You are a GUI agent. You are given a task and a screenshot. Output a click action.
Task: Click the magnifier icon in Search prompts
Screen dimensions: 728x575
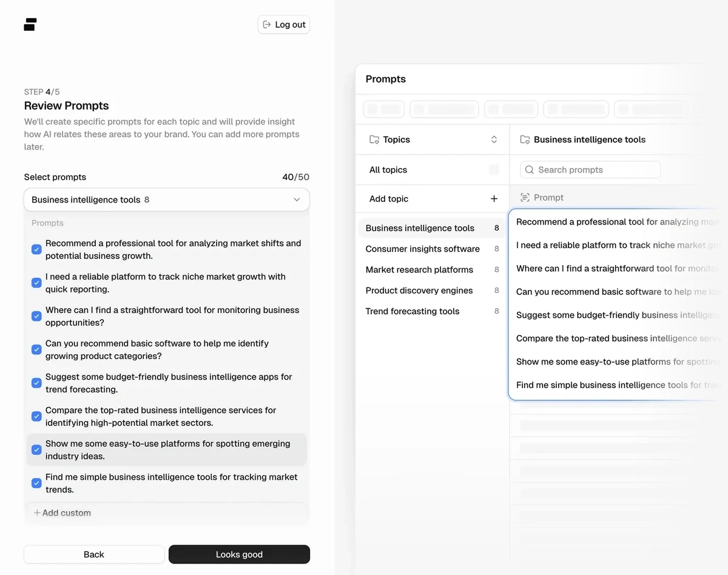[x=530, y=170]
